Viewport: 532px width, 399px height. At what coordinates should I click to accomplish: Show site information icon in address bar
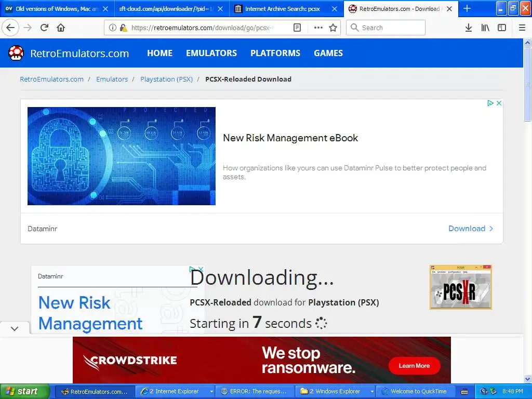click(113, 28)
